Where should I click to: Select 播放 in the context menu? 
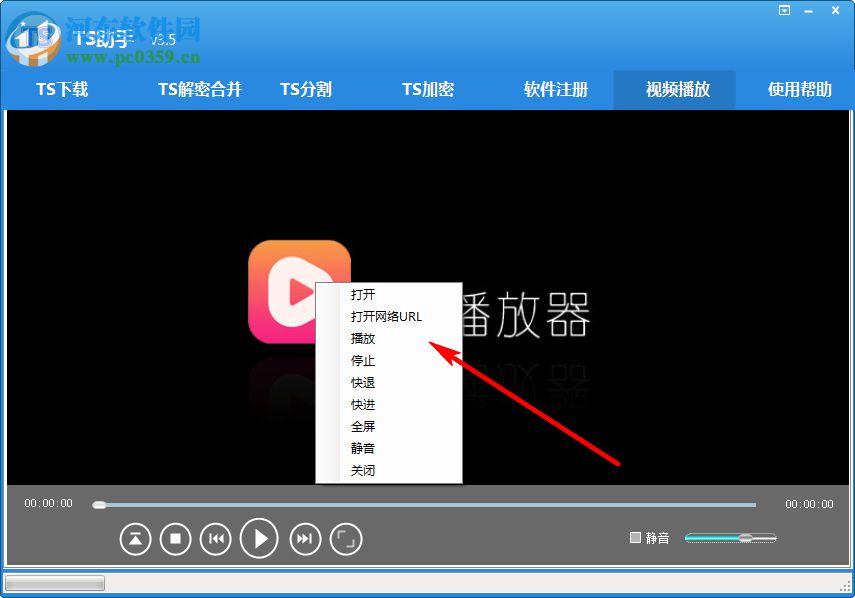[361, 338]
